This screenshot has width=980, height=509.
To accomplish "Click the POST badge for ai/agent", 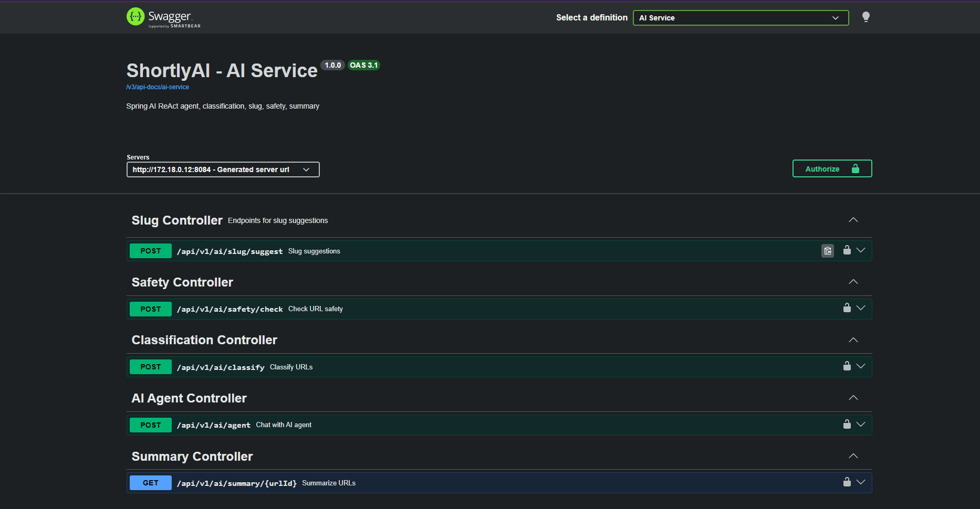I will 151,425.
